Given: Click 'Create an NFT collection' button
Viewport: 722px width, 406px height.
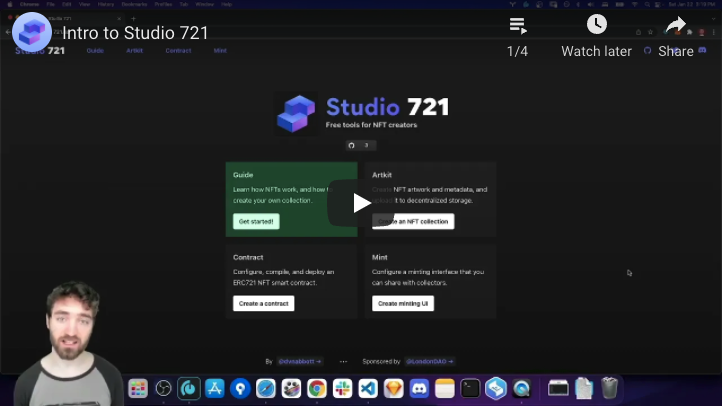Looking at the screenshot, I should pyautogui.click(x=413, y=221).
